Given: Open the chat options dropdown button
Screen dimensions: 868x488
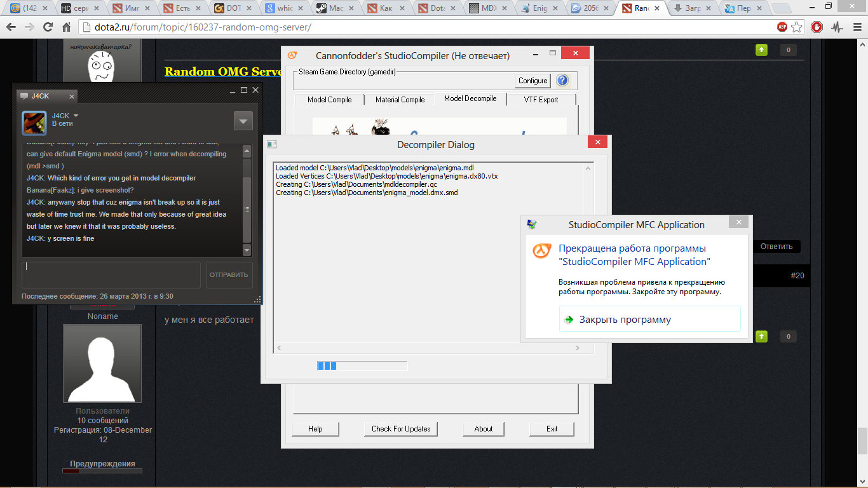Looking at the screenshot, I should (x=243, y=121).
